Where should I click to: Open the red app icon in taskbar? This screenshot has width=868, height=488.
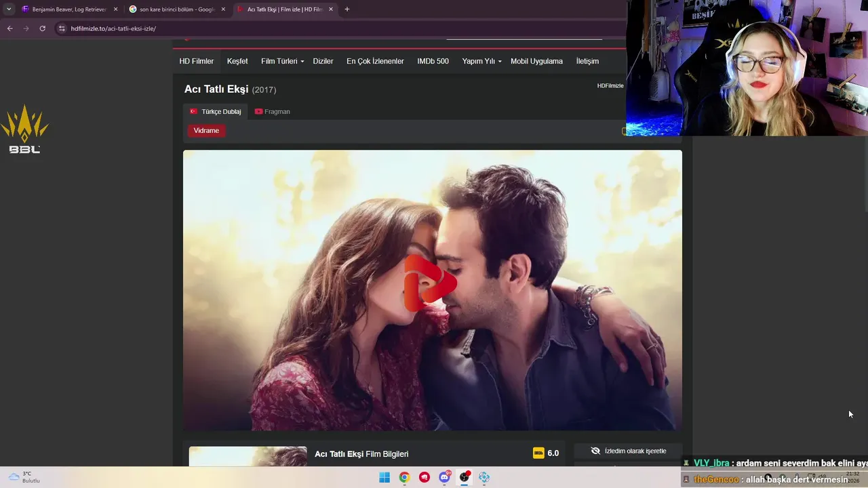pyautogui.click(x=425, y=477)
